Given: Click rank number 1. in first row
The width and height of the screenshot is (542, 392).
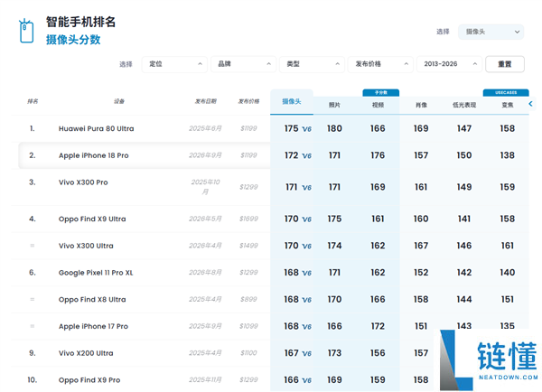Looking at the screenshot, I should tap(33, 128).
